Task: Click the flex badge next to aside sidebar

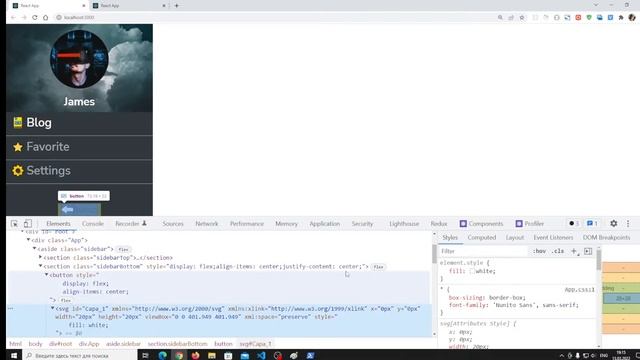Action: coord(123,249)
